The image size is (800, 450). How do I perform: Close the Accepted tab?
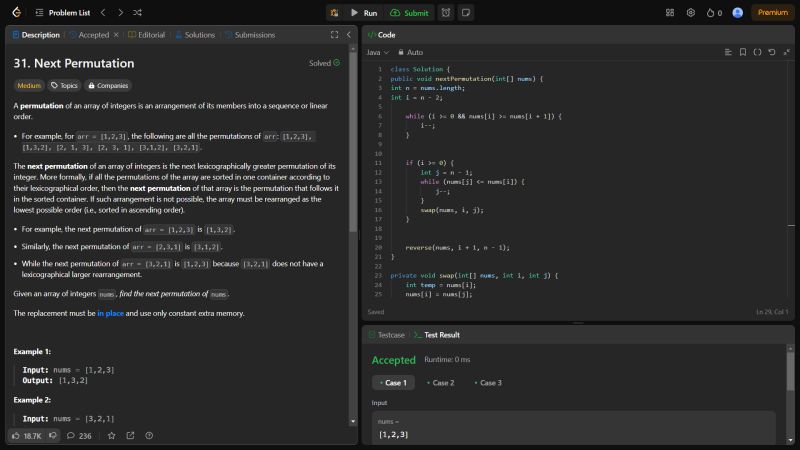(x=116, y=35)
